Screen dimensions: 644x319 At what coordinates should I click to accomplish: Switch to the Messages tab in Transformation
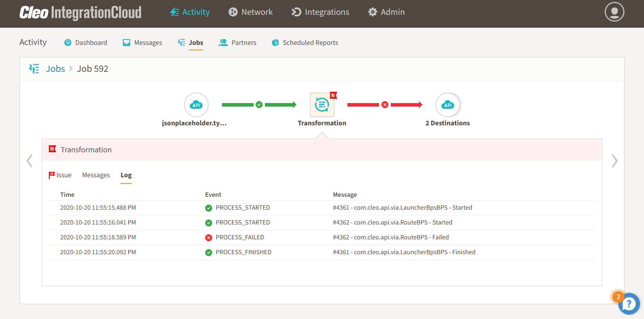point(96,175)
